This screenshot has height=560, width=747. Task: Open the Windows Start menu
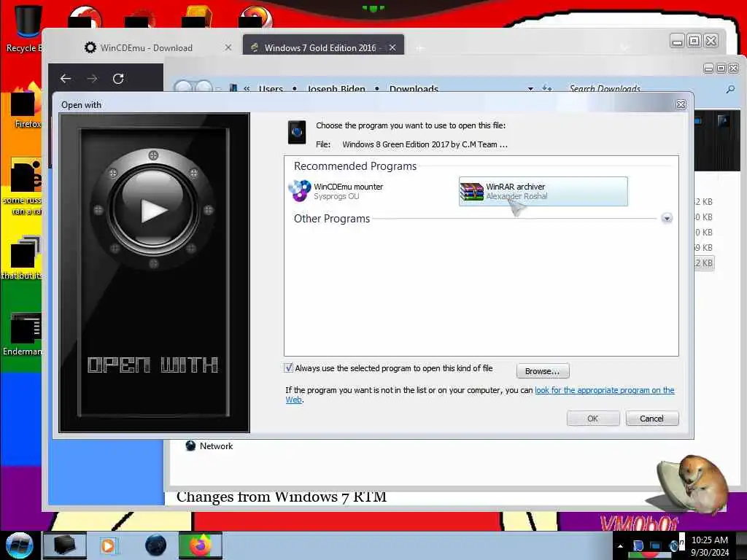coord(19,545)
